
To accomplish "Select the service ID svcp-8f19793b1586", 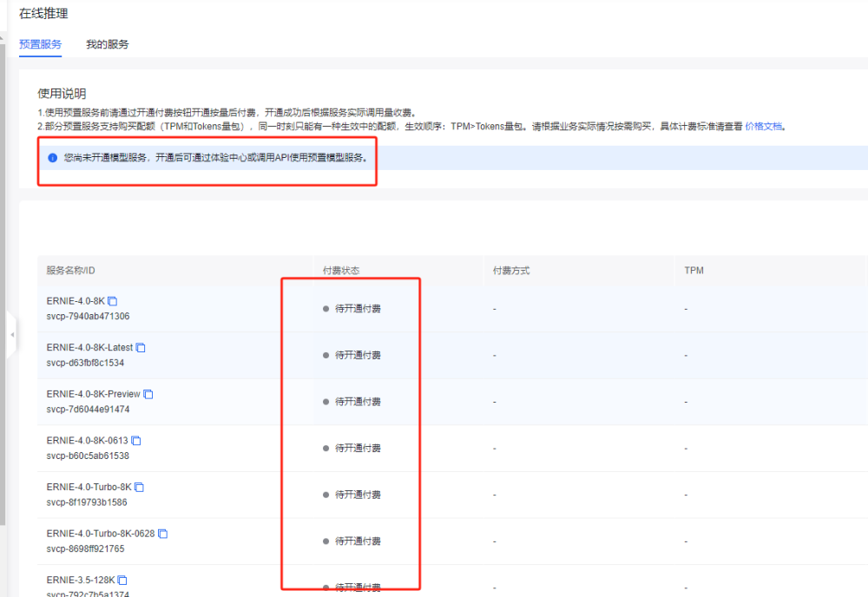I will pos(87,502).
